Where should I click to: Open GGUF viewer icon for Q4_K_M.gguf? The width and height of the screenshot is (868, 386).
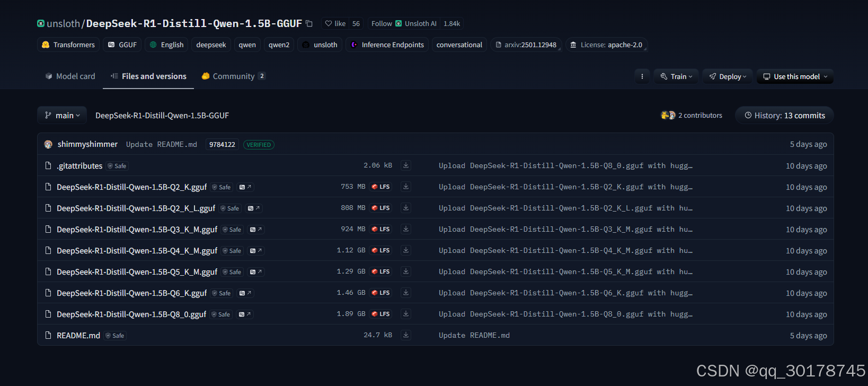point(256,251)
